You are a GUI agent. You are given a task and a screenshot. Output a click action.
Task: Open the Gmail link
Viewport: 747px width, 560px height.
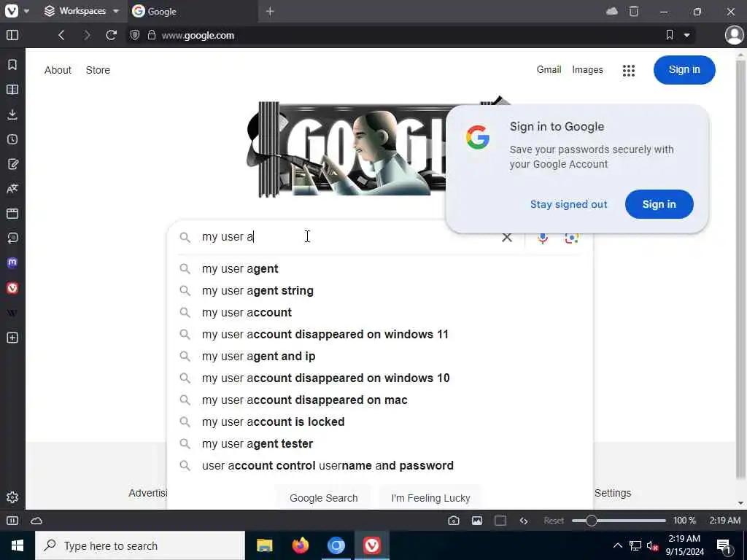549,69
